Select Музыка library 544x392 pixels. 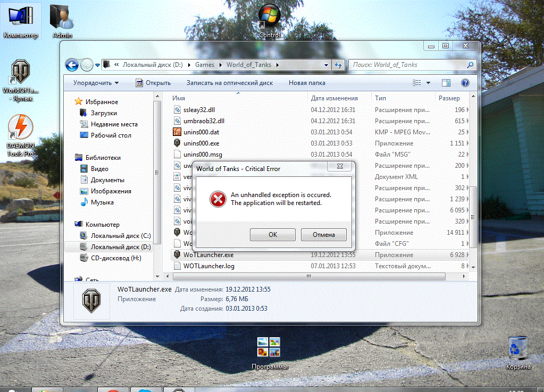pos(97,202)
